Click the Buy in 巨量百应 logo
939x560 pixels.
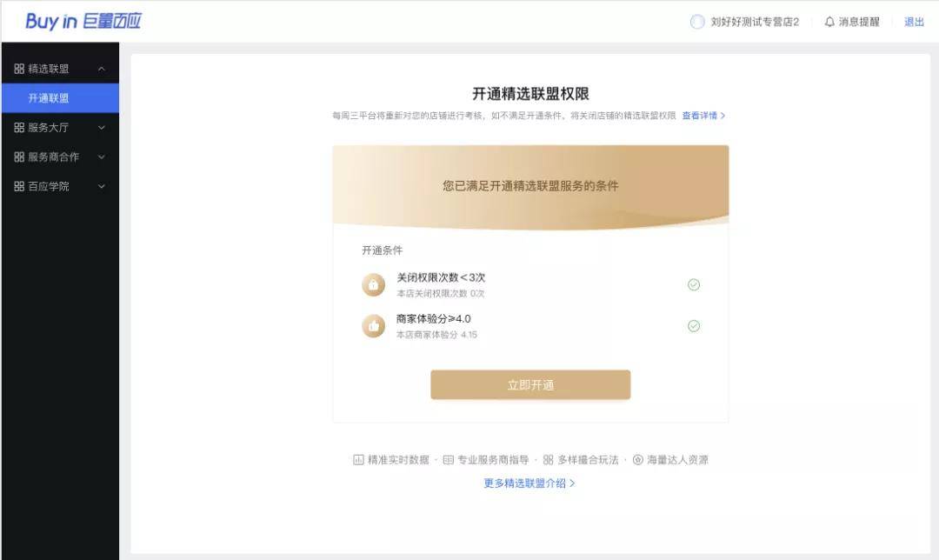click(83, 22)
